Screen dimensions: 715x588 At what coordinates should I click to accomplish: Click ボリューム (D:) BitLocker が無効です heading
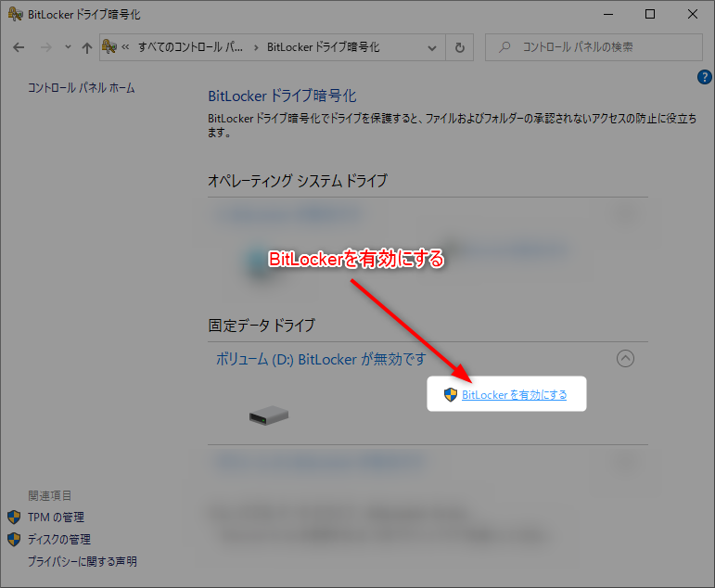321,359
